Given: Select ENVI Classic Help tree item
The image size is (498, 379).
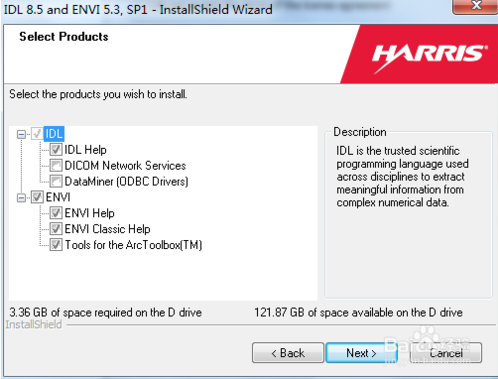Looking at the screenshot, I should click(107, 229).
